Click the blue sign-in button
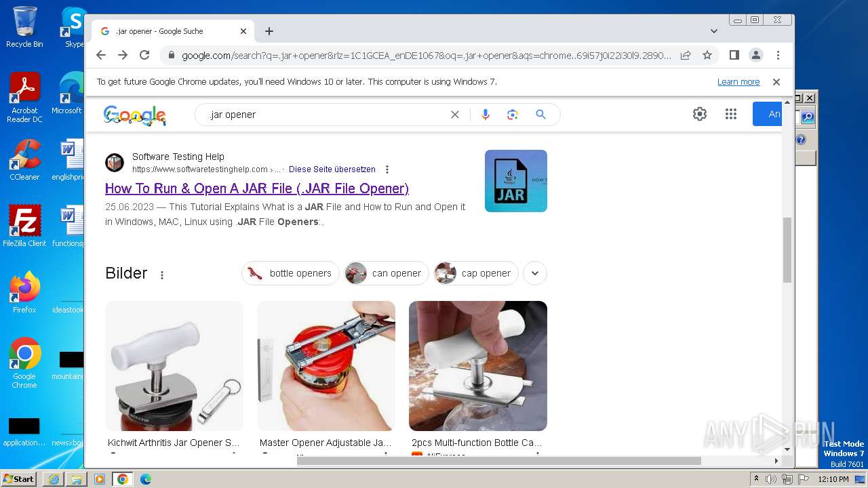 767,114
